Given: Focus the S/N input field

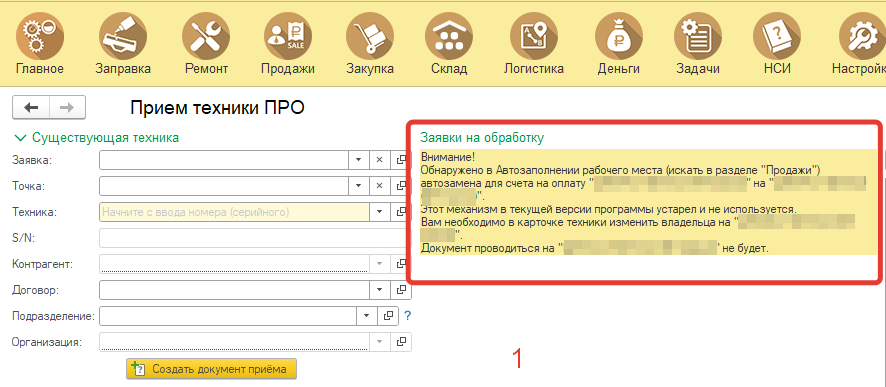Looking at the screenshot, I should tap(255, 238).
